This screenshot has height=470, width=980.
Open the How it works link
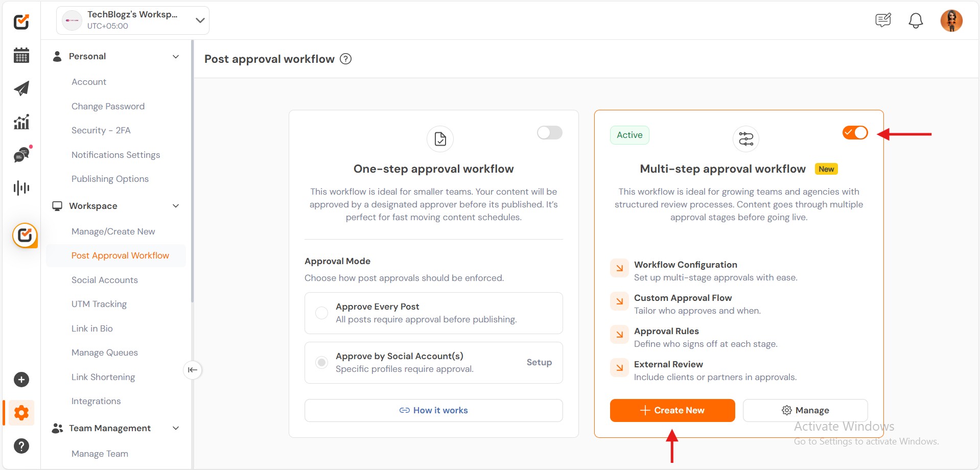coord(433,410)
